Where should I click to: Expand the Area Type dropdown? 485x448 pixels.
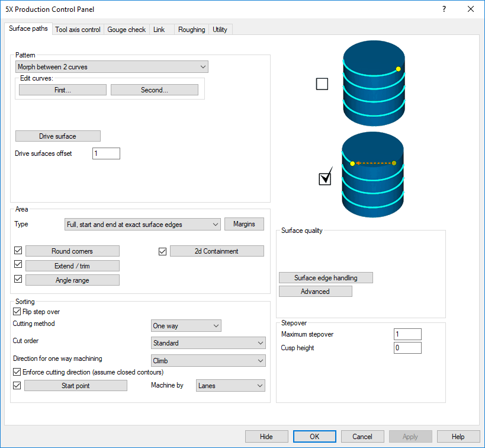tap(143, 225)
